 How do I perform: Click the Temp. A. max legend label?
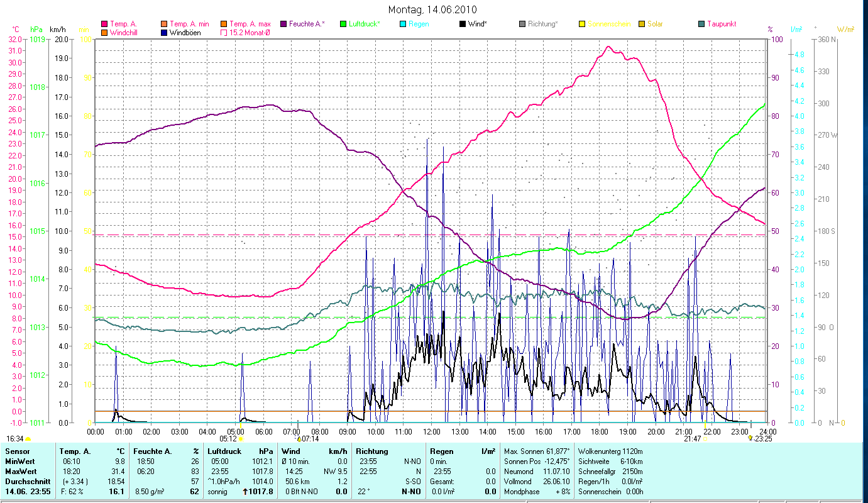pyautogui.click(x=250, y=24)
